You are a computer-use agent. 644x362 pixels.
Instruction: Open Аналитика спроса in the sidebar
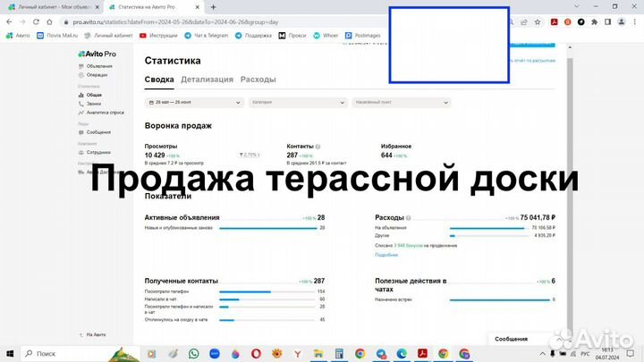point(101,113)
